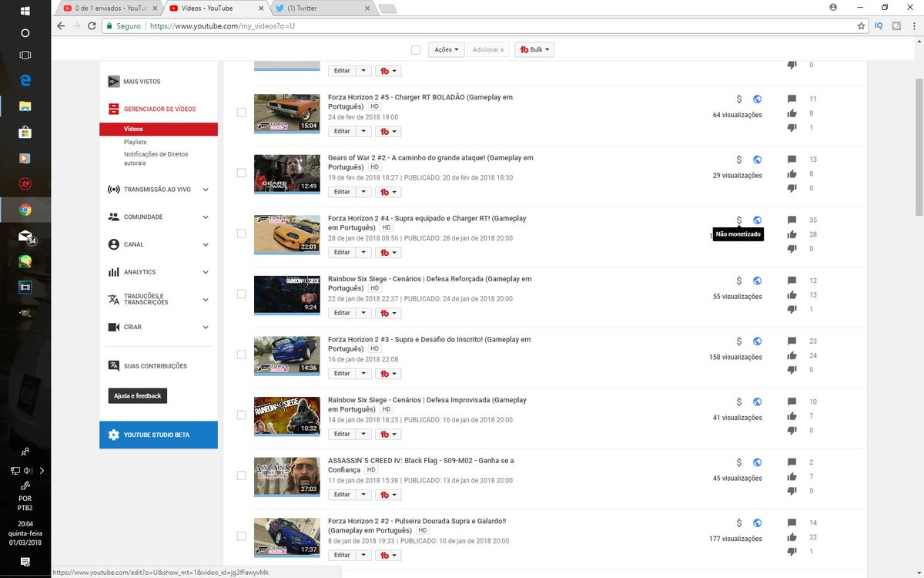
Task: Click the Windows Start button
Action: click(x=25, y=11)
